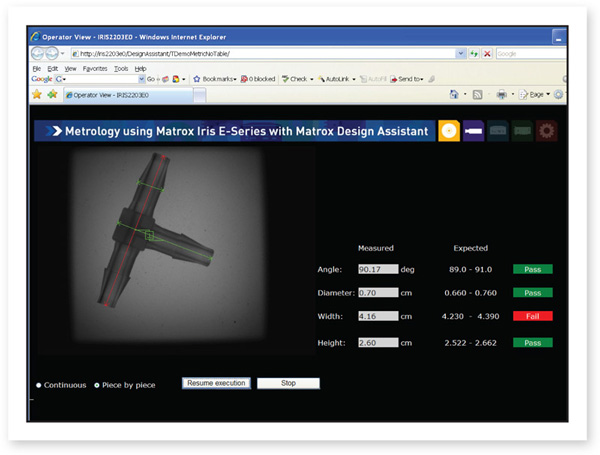Click the T-fitting camera image
Viewport: 600px width, 455px height.
tap(168, 245)
